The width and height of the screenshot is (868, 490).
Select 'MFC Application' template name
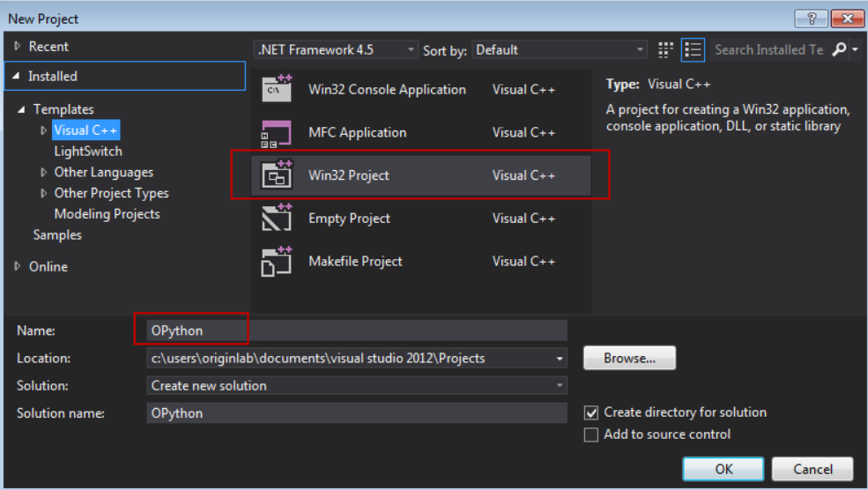pos(357,132)
